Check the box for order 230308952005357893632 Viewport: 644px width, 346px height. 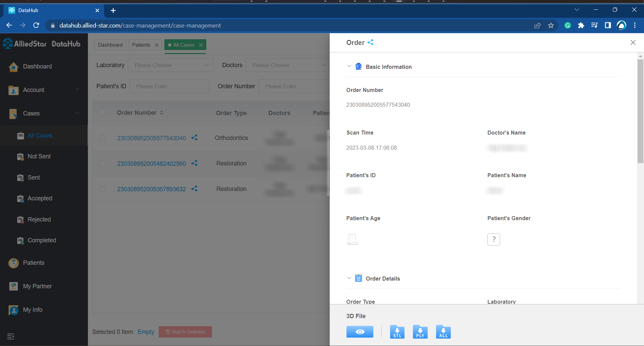[x=103, y=189]
